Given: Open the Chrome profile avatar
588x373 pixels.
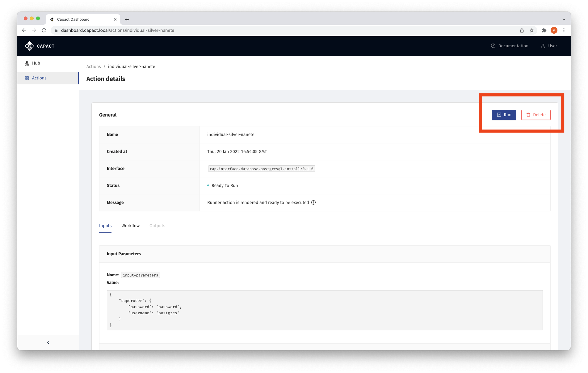Looking at the screenshot, I should [x=554, y=30].
